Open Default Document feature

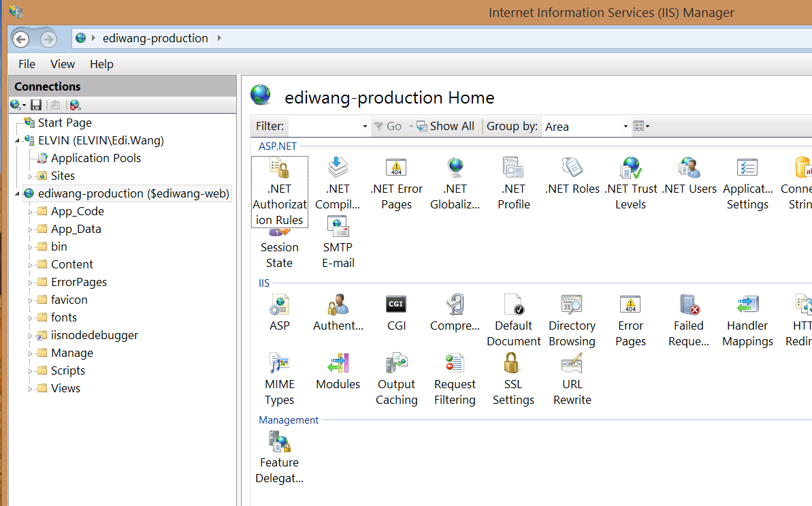(x=514, y=321)
